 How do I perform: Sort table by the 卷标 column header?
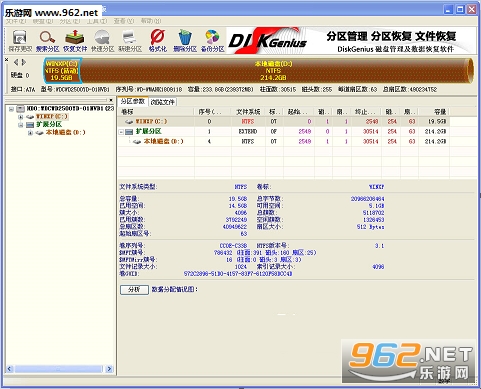(155, 112)
